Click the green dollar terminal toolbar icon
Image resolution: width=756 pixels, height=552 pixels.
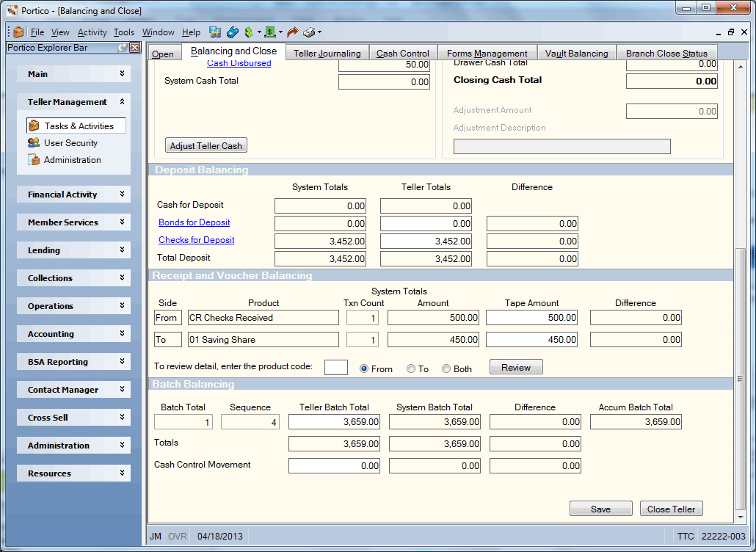270,32
